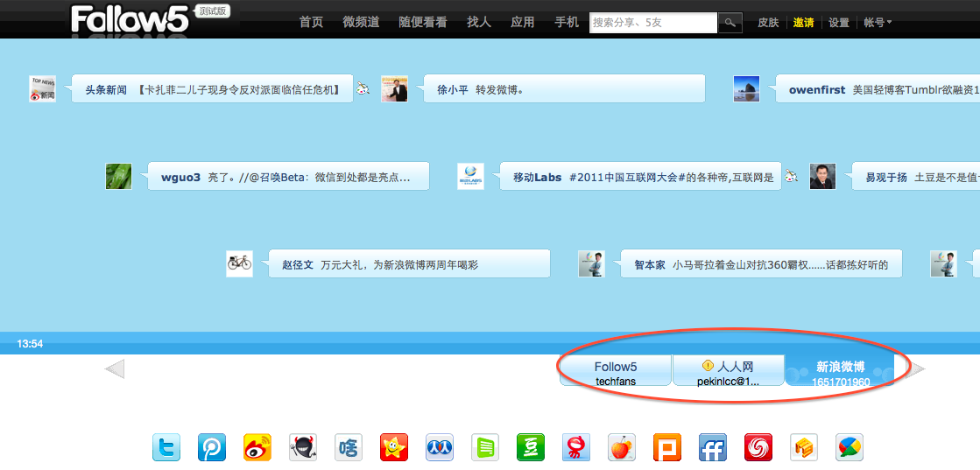Click username 智本家 in bubble

650,265
